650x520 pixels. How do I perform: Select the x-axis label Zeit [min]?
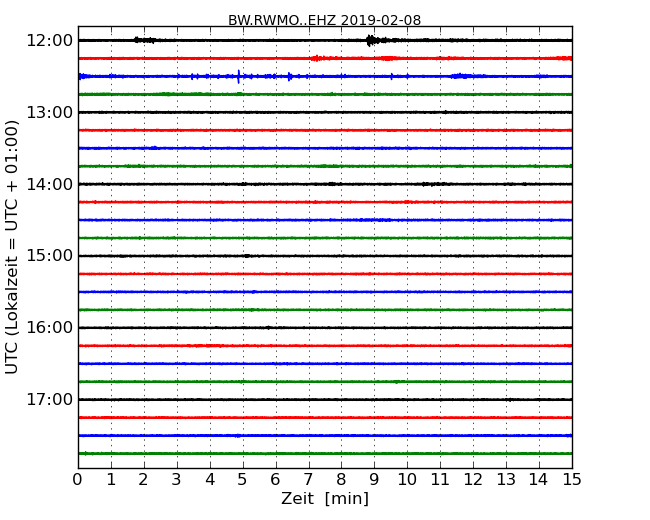tap(325, 498)
